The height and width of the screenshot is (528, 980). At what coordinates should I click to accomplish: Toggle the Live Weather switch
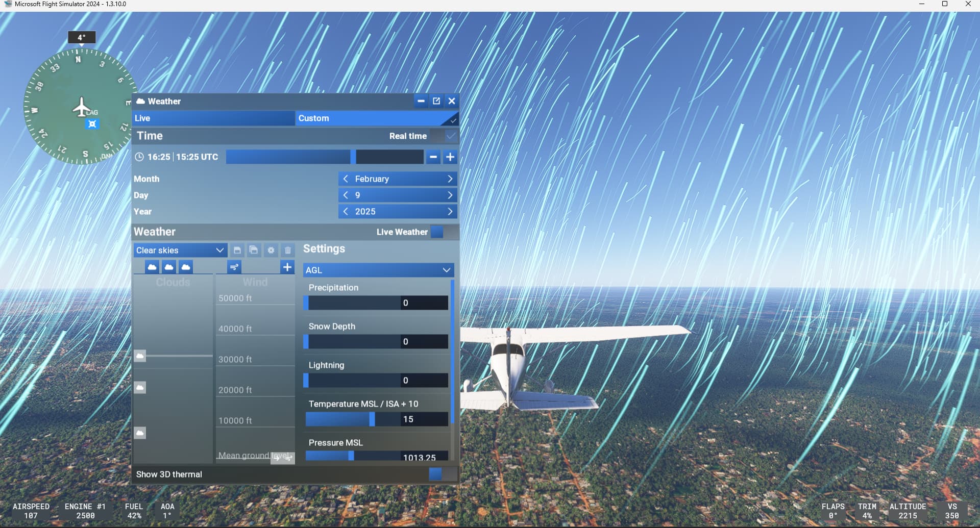click(x=444, y=232)
